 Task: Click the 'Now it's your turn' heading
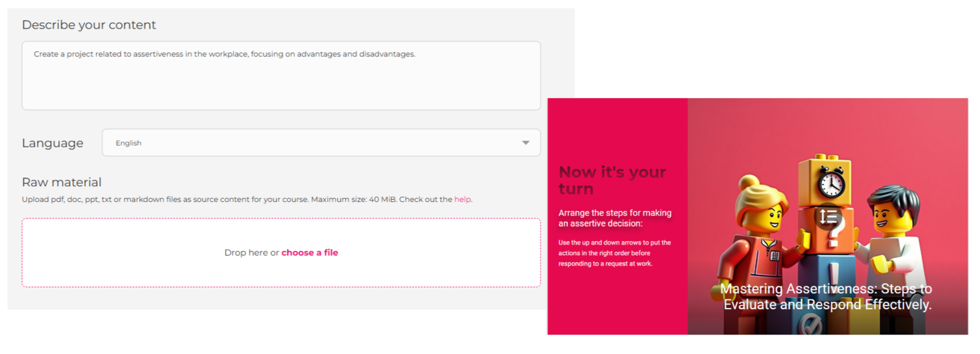point(612,180)
